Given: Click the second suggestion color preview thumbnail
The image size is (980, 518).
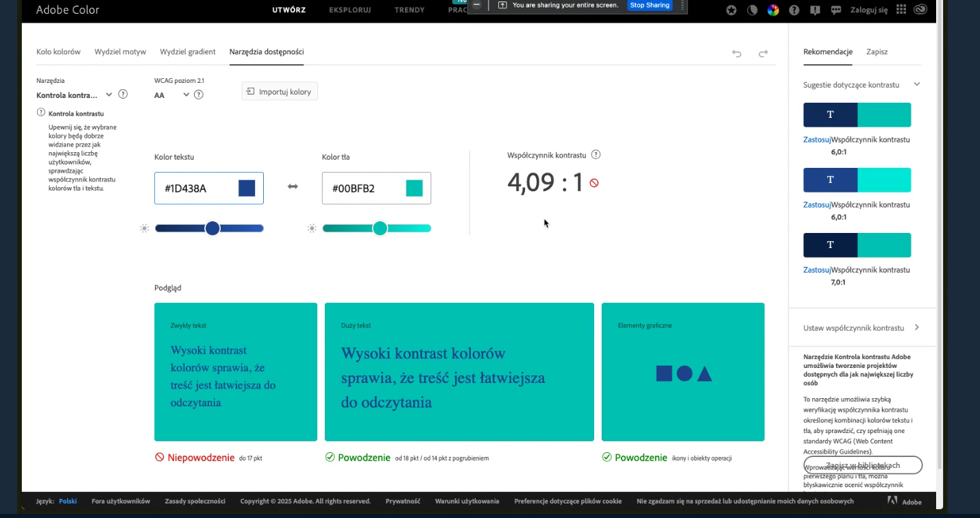Looking at the screenshot, I should tap(857, 180).
